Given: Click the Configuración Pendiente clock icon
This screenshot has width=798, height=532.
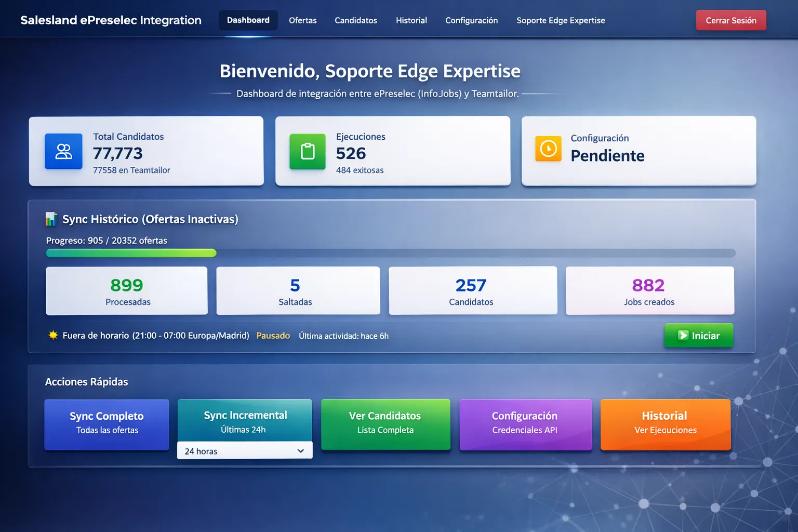Looking at the screenshot, I should point(548,149).
